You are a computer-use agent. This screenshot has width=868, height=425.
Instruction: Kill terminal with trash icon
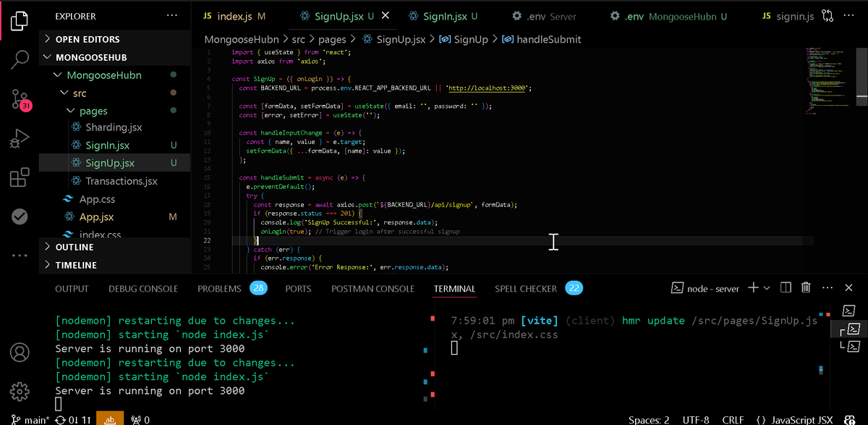(x=806, y=288)
